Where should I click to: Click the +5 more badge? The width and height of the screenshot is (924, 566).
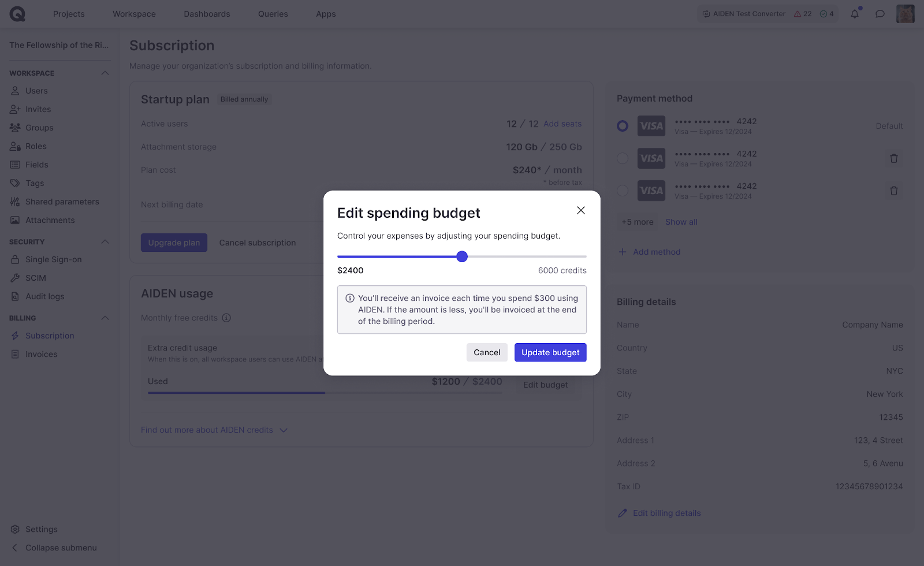tap(638, 222)
